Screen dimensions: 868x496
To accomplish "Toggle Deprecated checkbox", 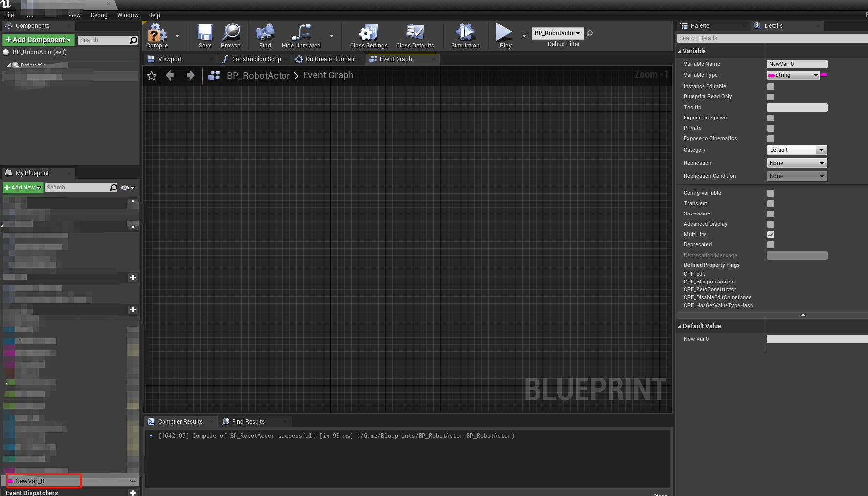I will (x=771, y=245).
